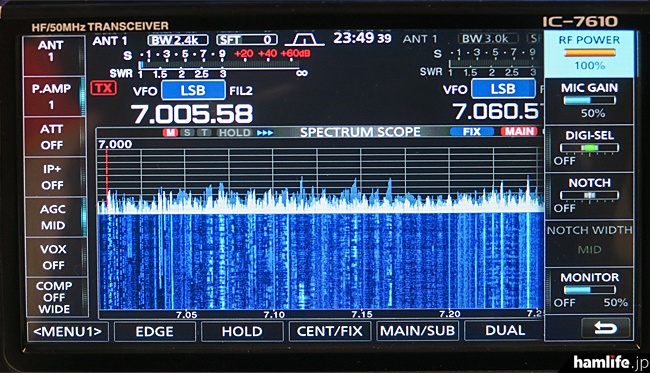Tap the red MAIN scope indicator
Viewport: 650px width, 373px height.
(519, 132)
